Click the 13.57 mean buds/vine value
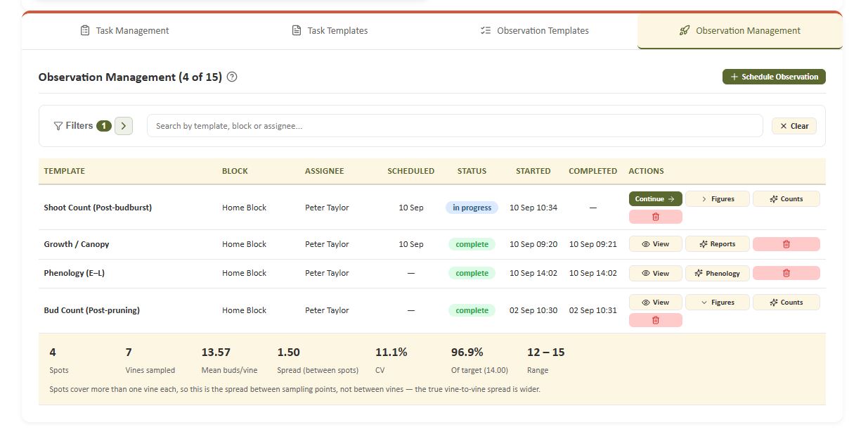868x432 pixels. tap(216, 352)
